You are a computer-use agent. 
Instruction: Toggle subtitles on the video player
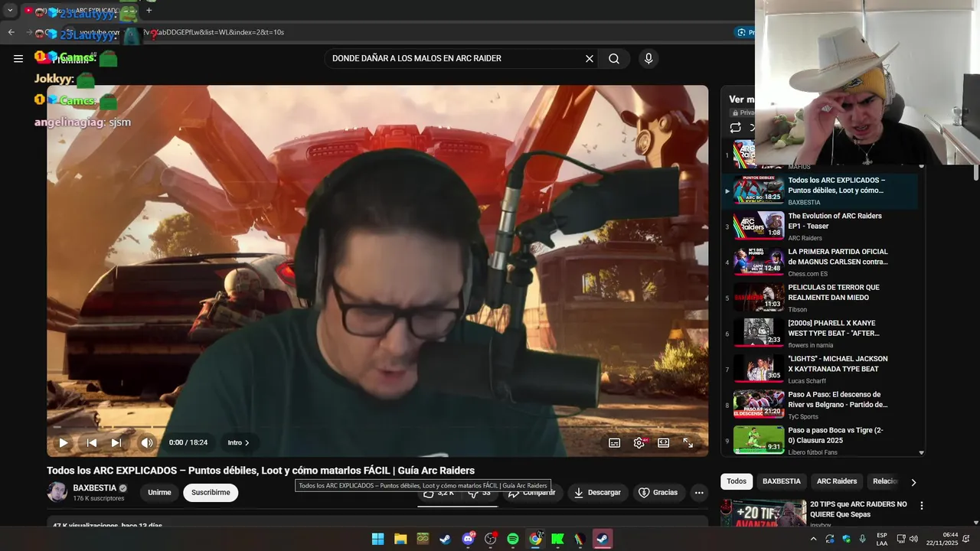pos(614,442)
